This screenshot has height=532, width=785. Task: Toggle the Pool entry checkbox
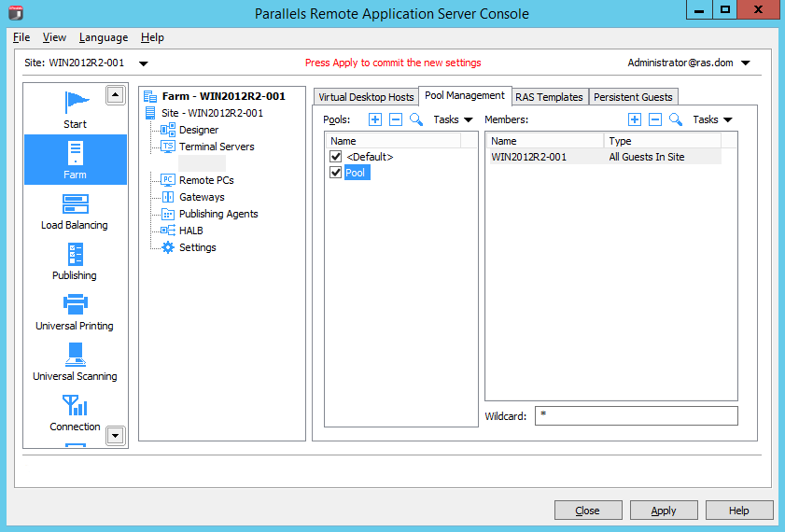click(x=336, y=173)
